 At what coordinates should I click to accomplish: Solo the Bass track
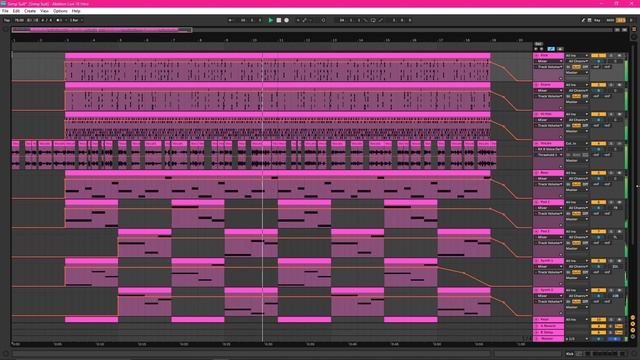[611, 173]
